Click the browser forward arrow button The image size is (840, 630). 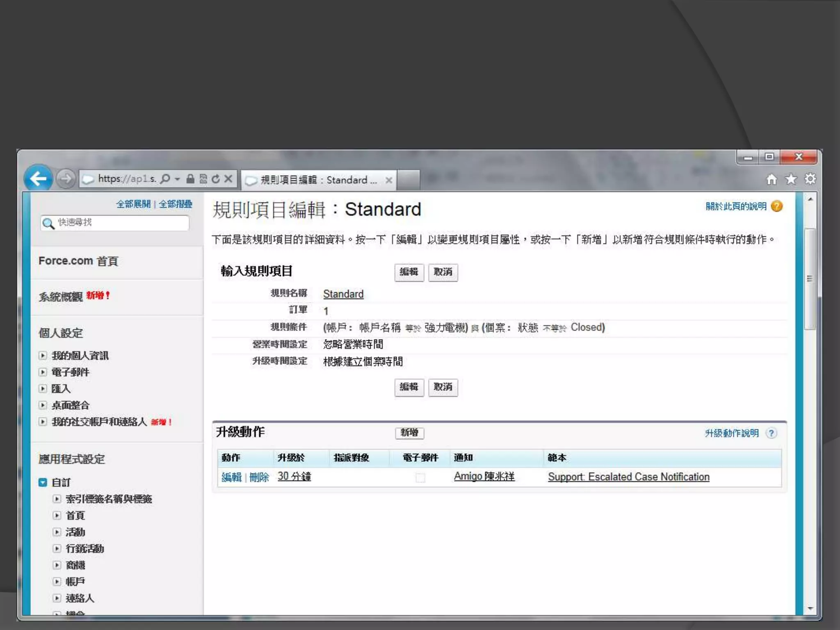(66, 179)
